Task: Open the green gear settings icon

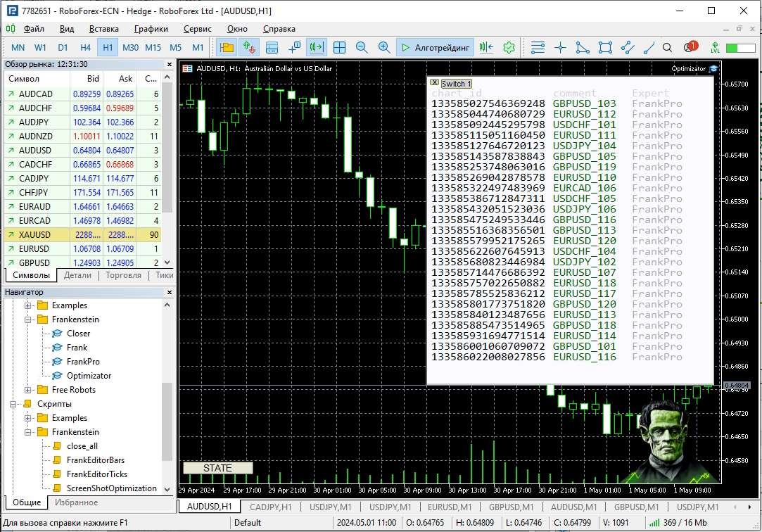Action: [x=509, y=47]
